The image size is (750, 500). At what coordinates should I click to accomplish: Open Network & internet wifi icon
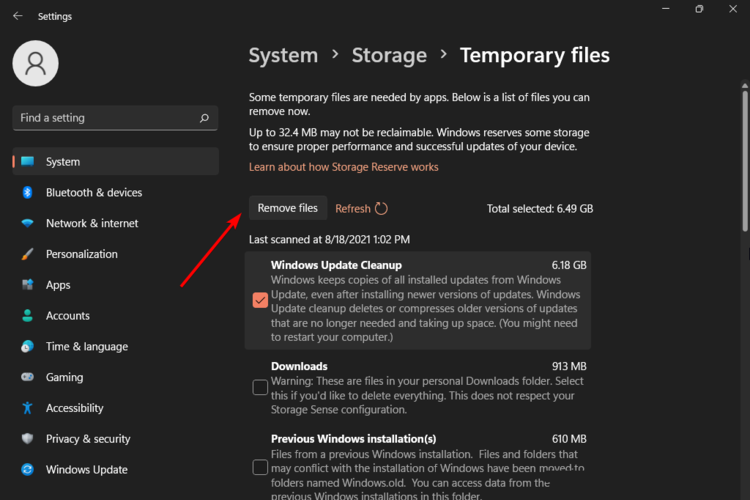click(28, 223)
